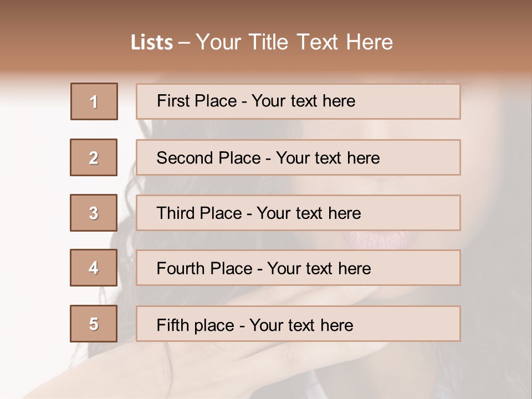Select the number 2 box
Image resolution: width=532 pixels, height=399 pixels.
tap(94, 157)
